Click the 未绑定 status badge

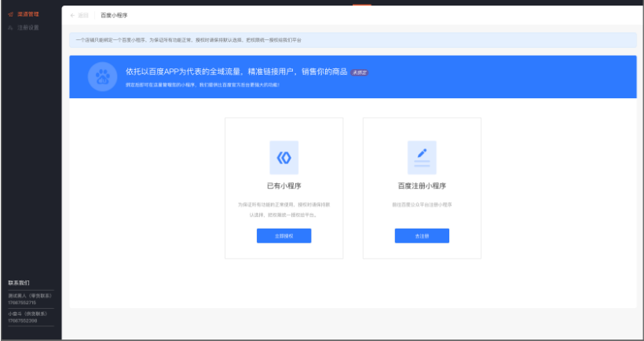(360, 72)
